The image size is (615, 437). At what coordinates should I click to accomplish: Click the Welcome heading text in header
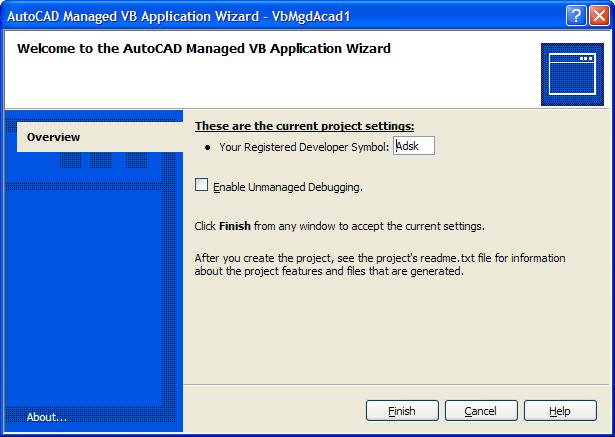(204, 48)
